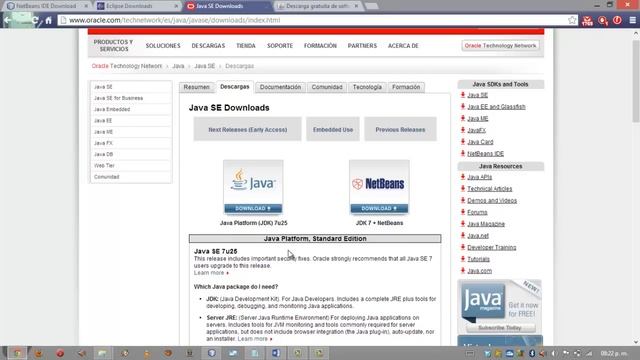
Task: Switch to NetBeans IDE Download browser tab
Action: coord(46,6)
